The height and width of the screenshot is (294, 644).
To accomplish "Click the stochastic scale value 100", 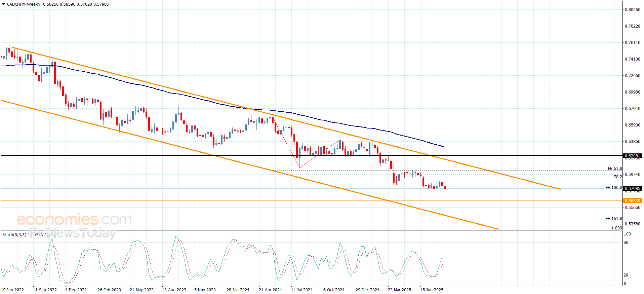I will pyautogui.click(x=627, y=234).
